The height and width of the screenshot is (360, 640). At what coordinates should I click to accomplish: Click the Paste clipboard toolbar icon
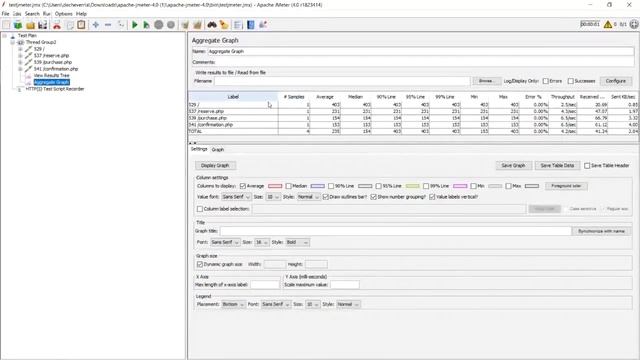point(81,25)
